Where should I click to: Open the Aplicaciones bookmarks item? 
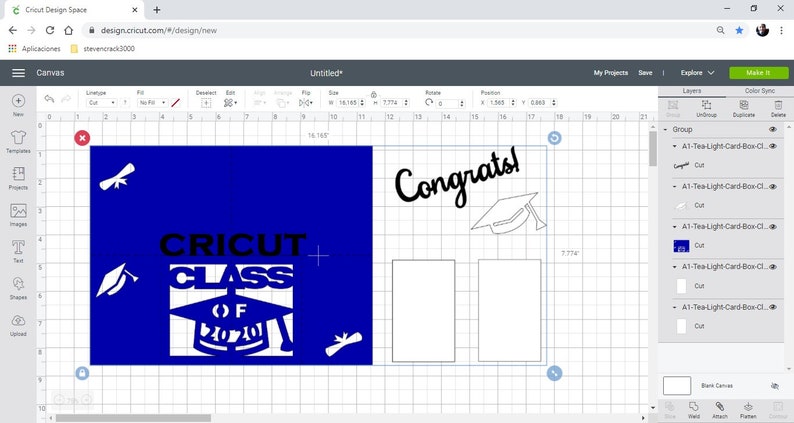[x=34, y=49]
